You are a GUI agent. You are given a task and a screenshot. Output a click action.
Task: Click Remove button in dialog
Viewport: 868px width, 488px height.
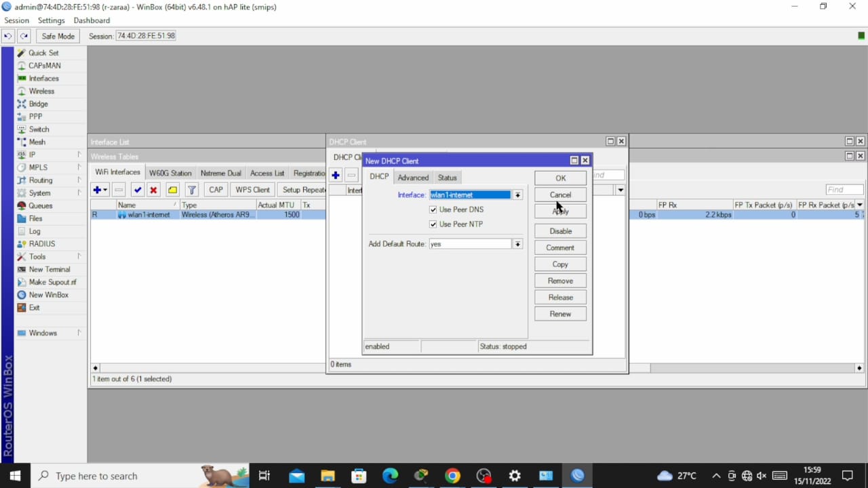[560, 281]
